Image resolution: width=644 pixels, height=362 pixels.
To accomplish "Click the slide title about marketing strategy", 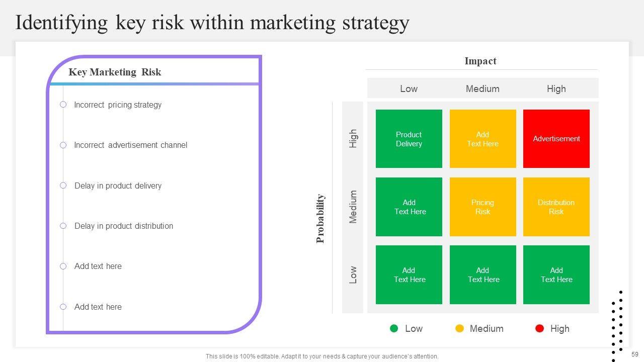I will tap(212, 23).
